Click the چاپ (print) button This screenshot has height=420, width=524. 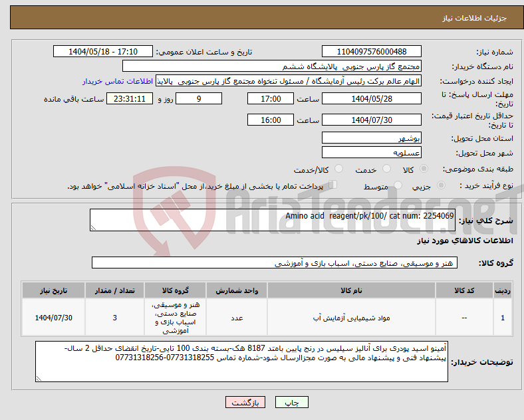(x=291, y=402)
